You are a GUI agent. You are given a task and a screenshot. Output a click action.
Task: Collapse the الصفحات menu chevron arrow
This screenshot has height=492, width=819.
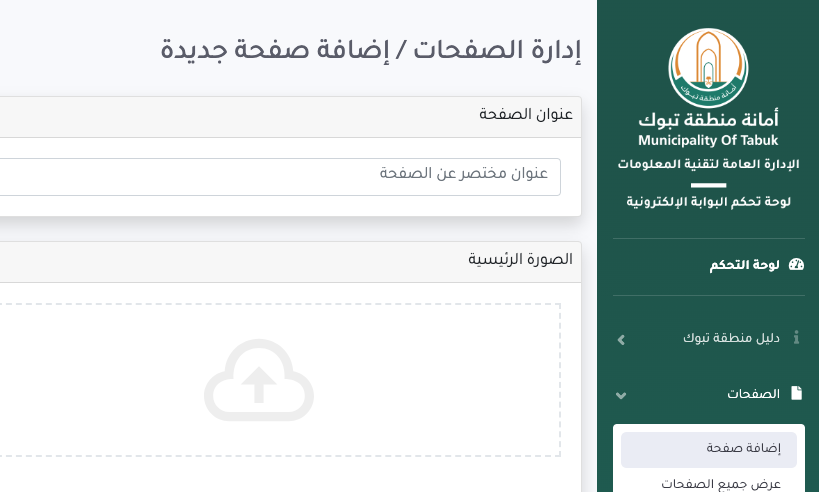tap(621, 396)
